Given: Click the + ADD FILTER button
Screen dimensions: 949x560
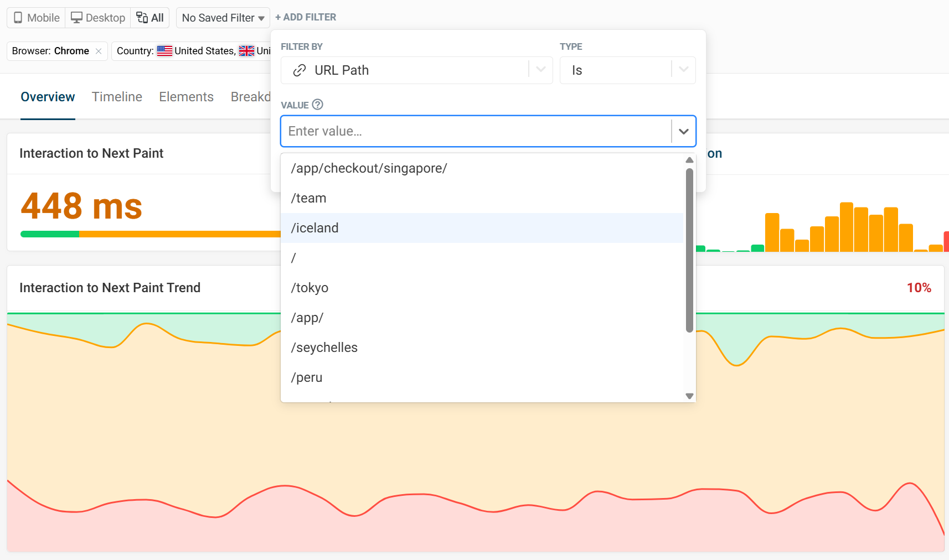Looking at the screenshot, I should (x=306, y=17).
